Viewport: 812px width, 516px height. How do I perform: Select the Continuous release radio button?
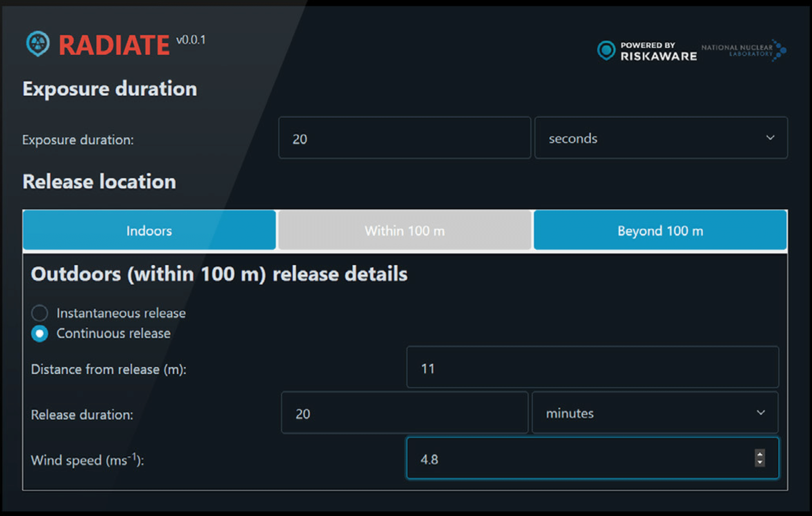pyautogui.click(x=40, y=334)
